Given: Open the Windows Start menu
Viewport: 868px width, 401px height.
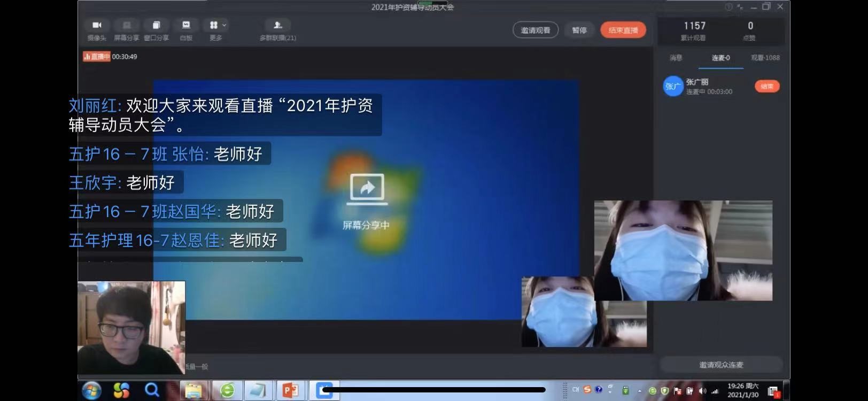Looking at the screenshot, I should point(91,391).
